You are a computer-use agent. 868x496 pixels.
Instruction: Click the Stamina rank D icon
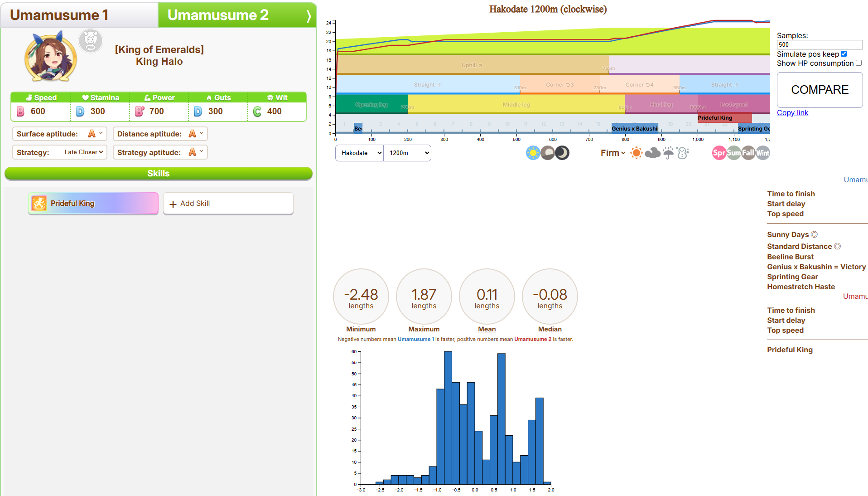(x=80, y=112)
